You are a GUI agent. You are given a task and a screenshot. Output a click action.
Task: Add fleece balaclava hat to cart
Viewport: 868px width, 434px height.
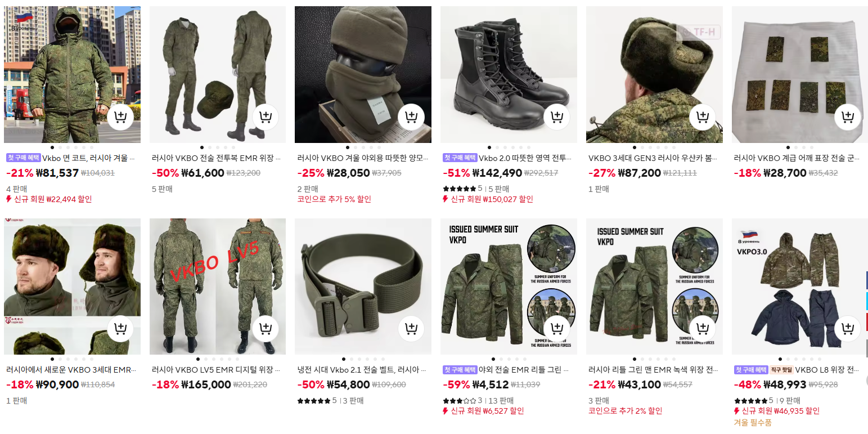click(x=411, y=117)
